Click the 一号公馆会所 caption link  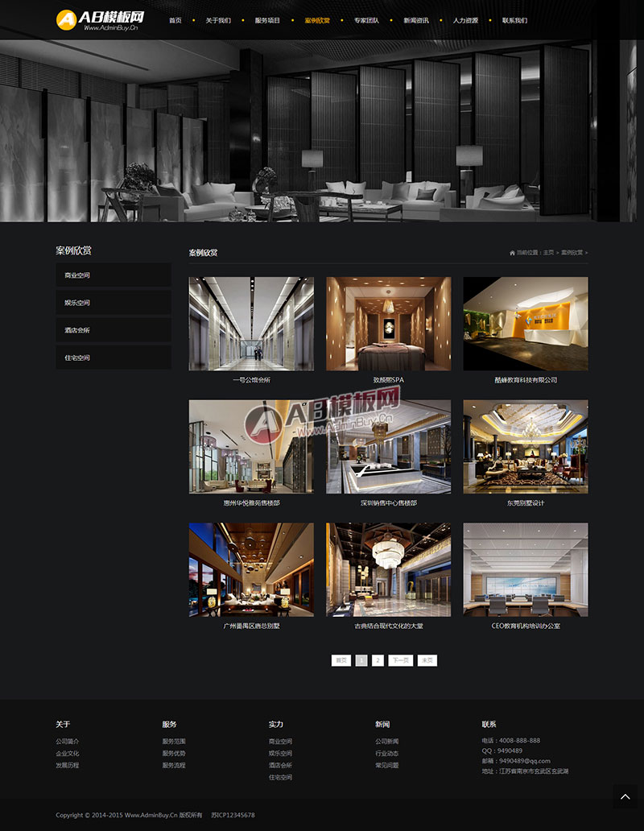coord(251,380)
